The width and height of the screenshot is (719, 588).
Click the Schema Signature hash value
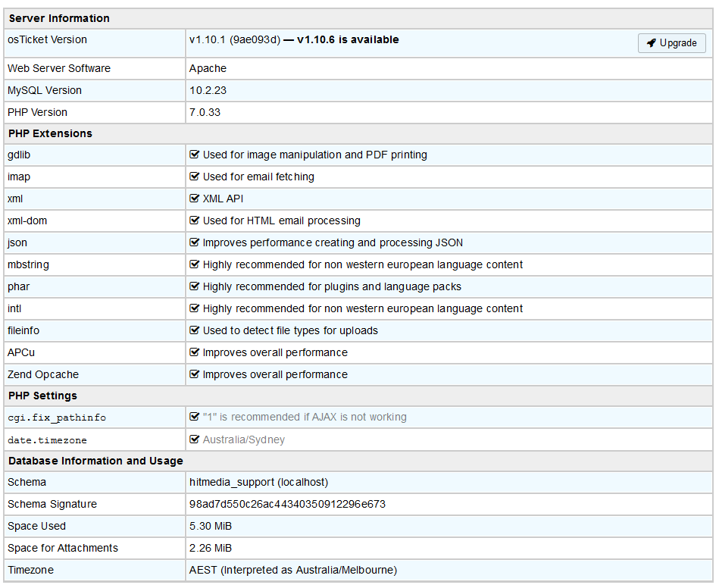pyautogui.click(x=288, y=504)
